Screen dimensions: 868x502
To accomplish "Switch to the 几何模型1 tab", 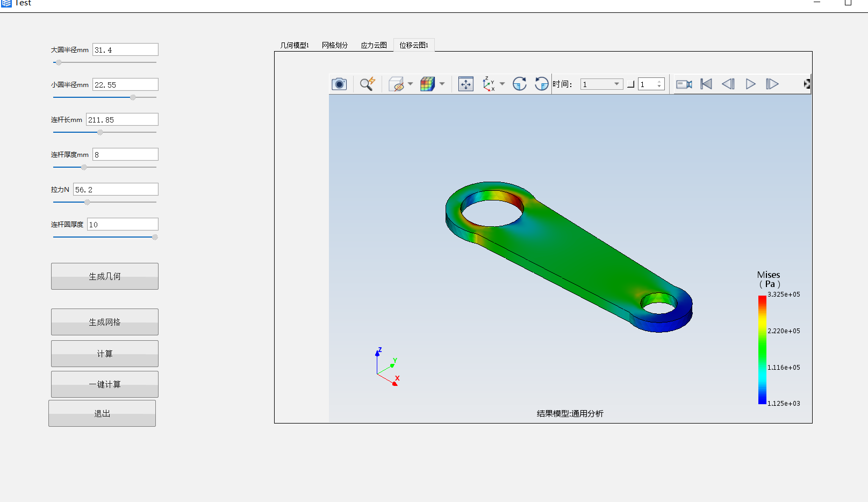I will [295, 45].
